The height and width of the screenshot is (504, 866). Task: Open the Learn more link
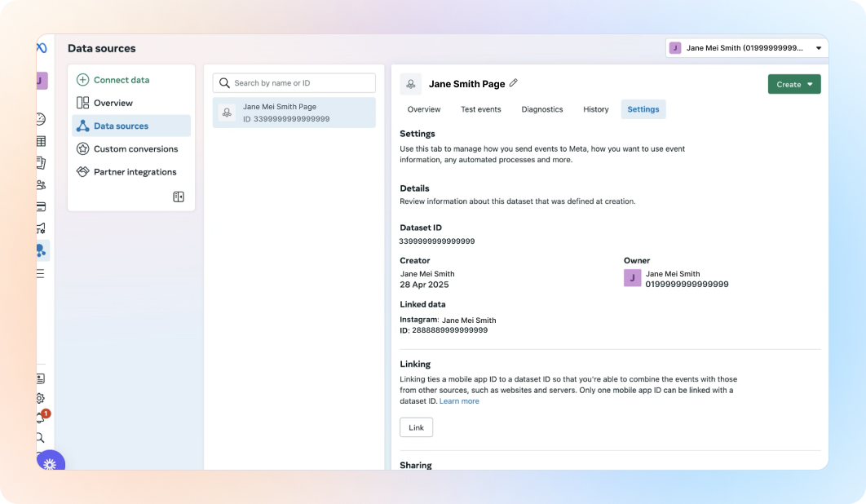(x=459, y=401)
